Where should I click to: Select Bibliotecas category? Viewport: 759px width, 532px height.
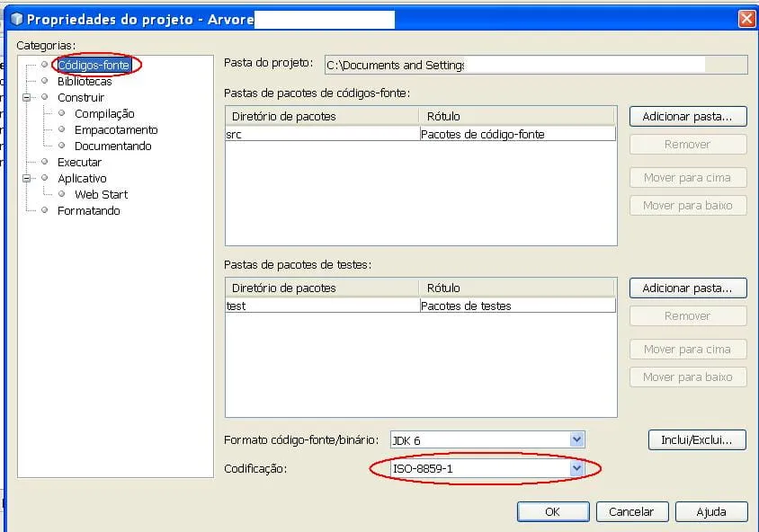85,81
